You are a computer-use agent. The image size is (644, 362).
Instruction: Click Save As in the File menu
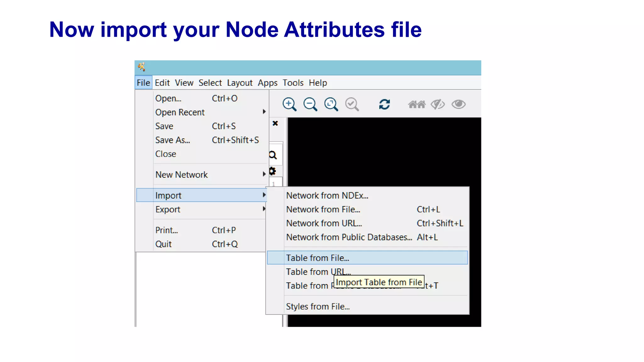pos(173,140)
